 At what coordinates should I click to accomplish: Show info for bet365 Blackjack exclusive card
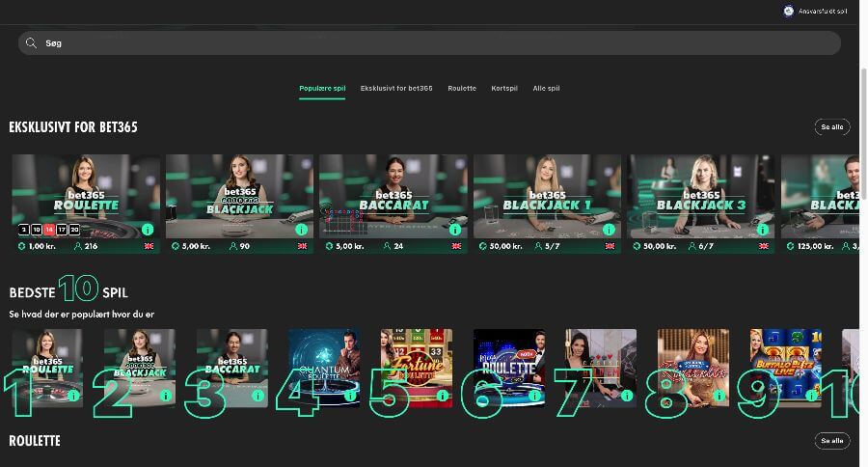tap(301, 229)
